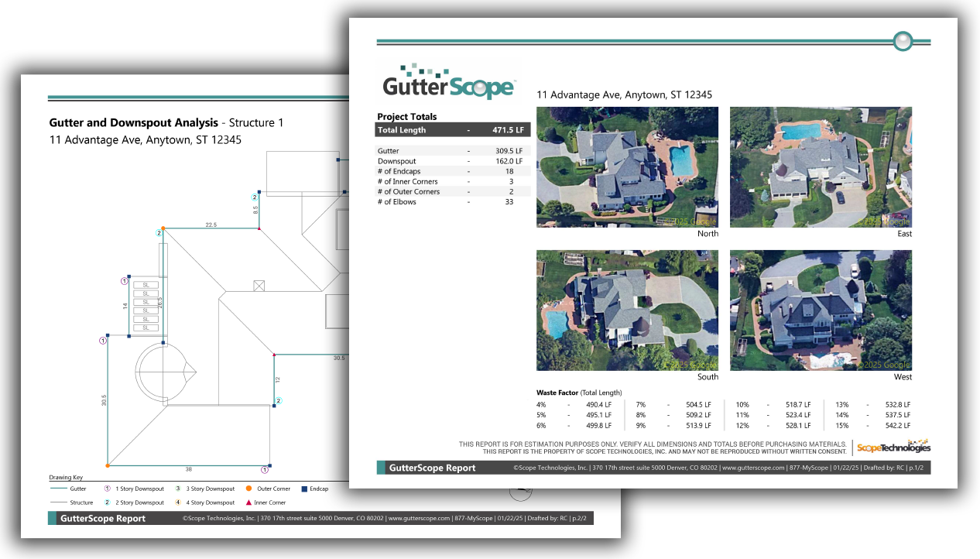Click GutterScope Report footer on page 2/2
Image resolution: width=980 pixels, height=559 pixels.
pyautogui.click(x=103, y=519)
